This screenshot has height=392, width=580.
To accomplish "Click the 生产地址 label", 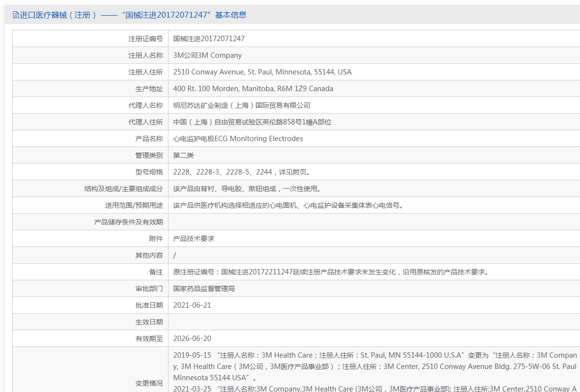I will click(x=149, y=89).
